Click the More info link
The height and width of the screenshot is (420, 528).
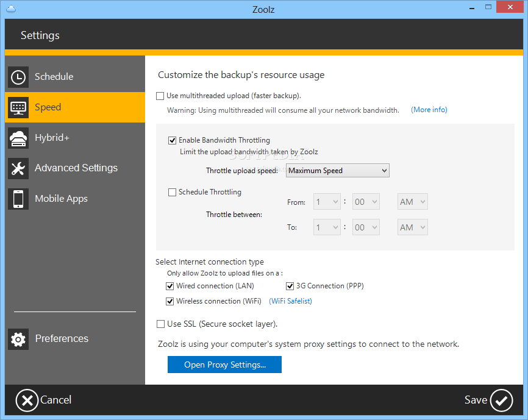(429, 110)
